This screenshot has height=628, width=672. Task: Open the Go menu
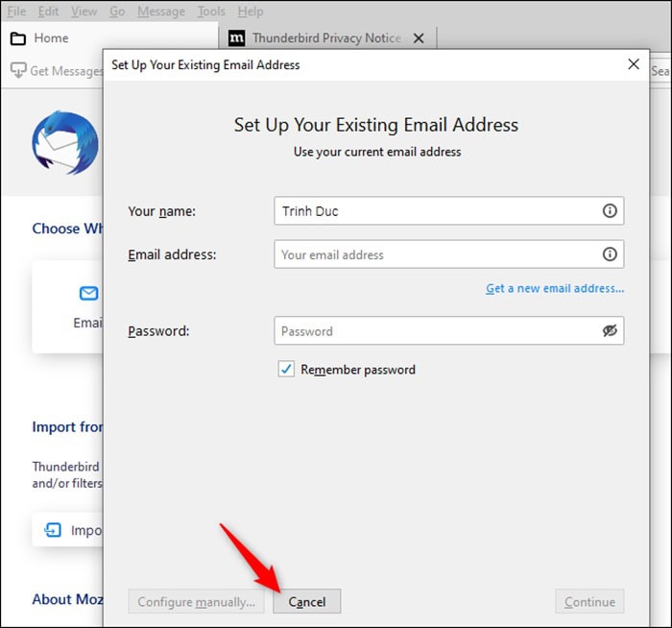pyautogui.click(x=117, y=12)
